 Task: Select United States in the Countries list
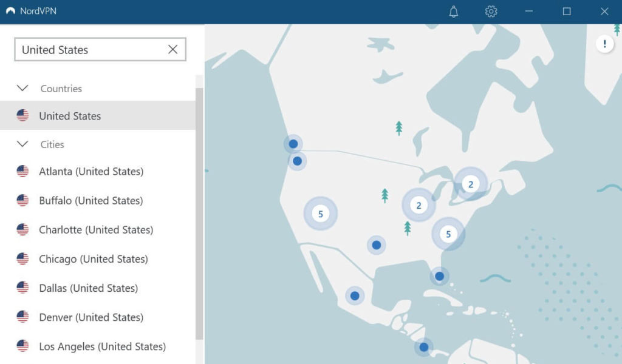[98, 115]
